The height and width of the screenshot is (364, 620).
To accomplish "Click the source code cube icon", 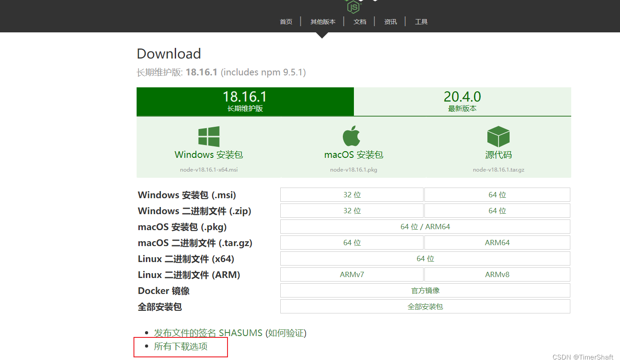I will [x=498, y=137].
